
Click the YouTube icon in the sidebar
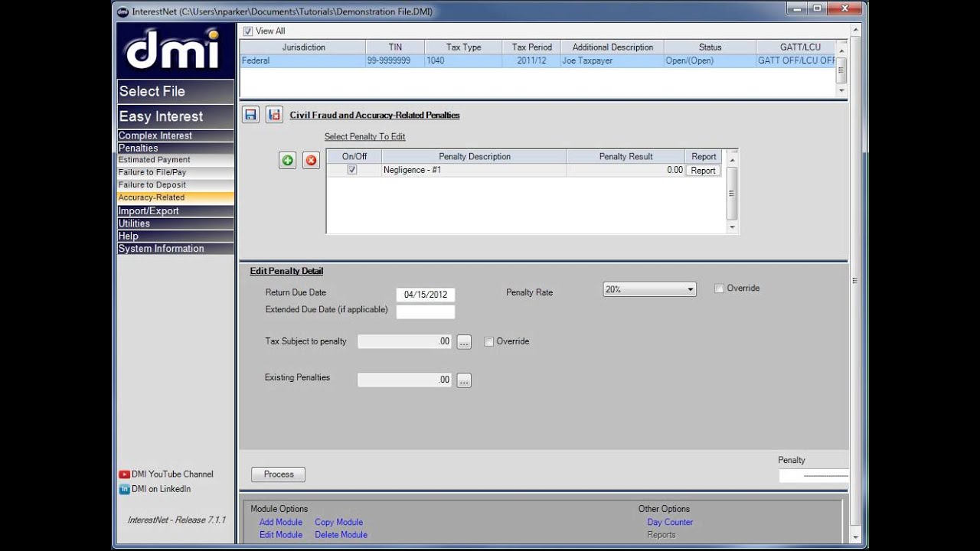click(x=124, y=474)
